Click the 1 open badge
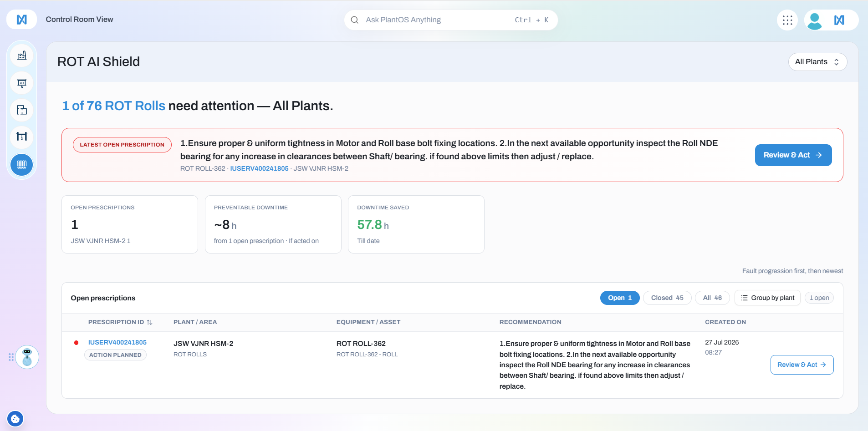868x431 pixels. pos(819,298)
